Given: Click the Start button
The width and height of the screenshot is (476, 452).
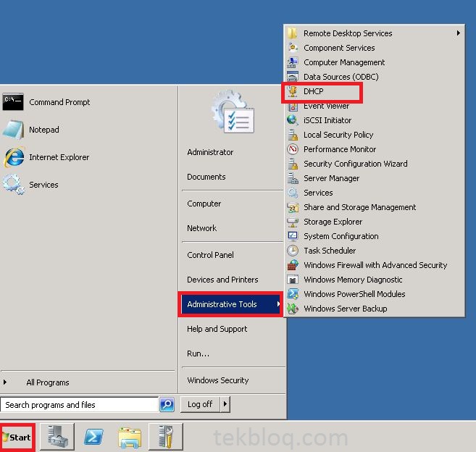Looking at the screenshot, I should (x=17, y=437).
